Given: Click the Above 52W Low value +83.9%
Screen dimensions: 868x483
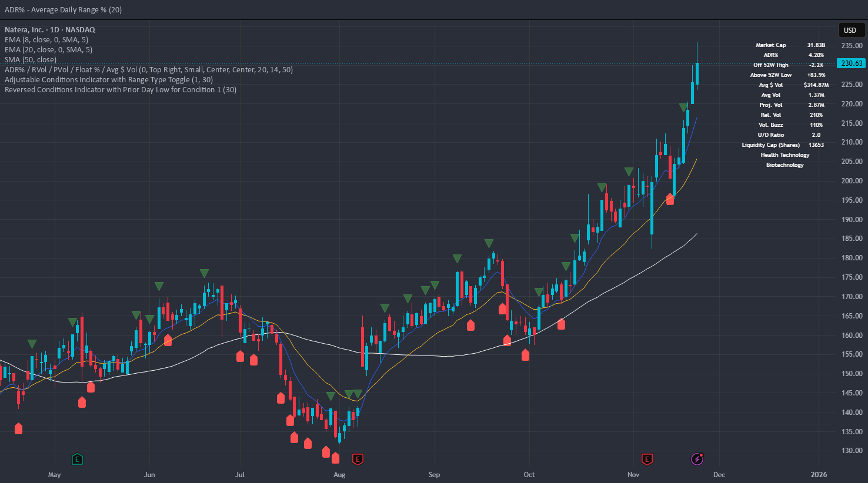Looking at the screenshot, I should (816, 75).
